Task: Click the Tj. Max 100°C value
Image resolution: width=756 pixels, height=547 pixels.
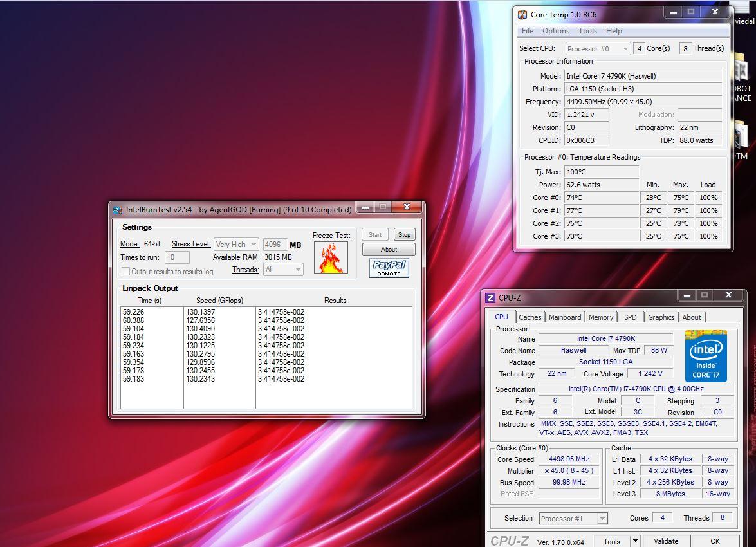Action: tap(602, 172)
